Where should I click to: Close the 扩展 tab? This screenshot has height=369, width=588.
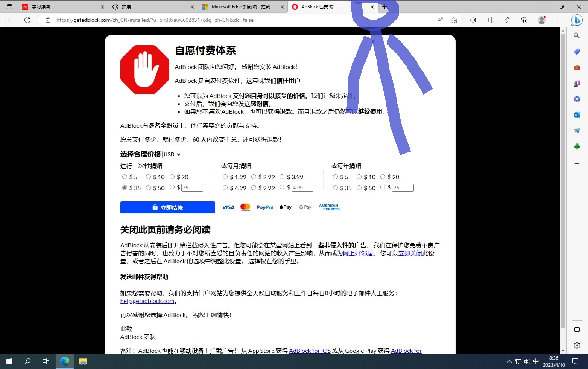[x=192, y=7]
